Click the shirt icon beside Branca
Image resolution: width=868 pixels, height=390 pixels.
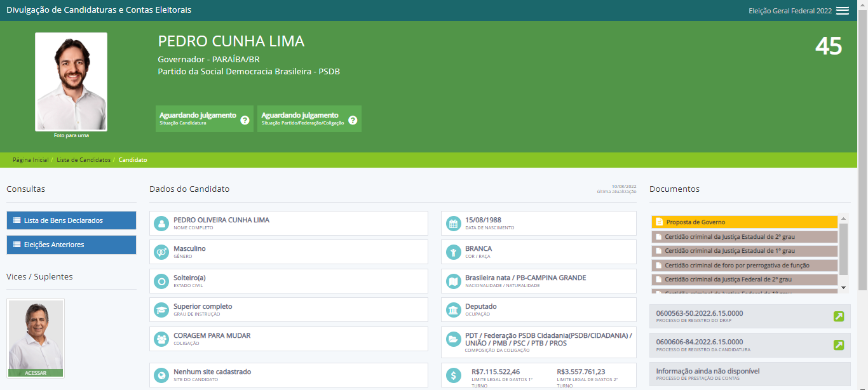pos(453,252)
